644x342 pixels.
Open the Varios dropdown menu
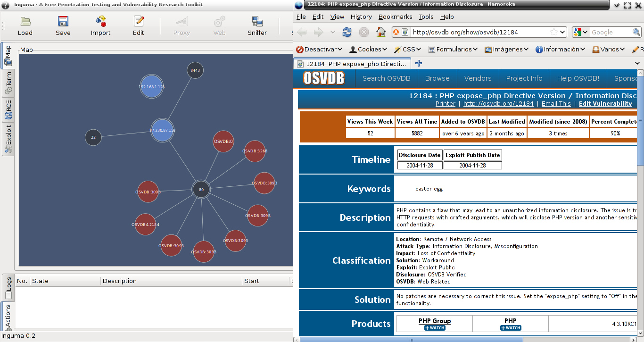click(x=609, y=49)
